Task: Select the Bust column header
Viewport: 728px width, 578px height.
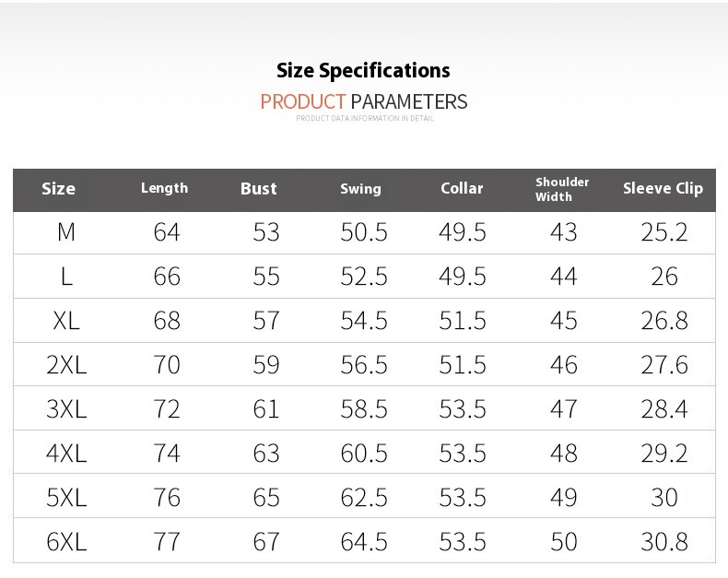Action: [259, 189]
